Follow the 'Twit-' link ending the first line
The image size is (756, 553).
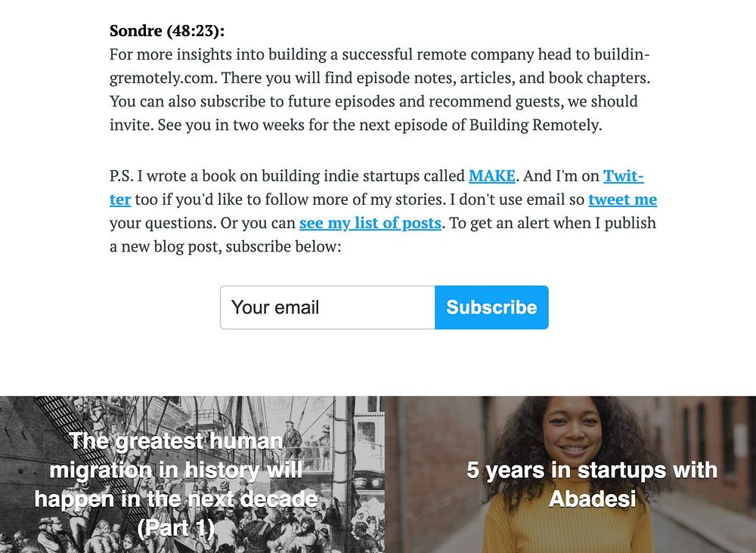click(x=624, y=176)
